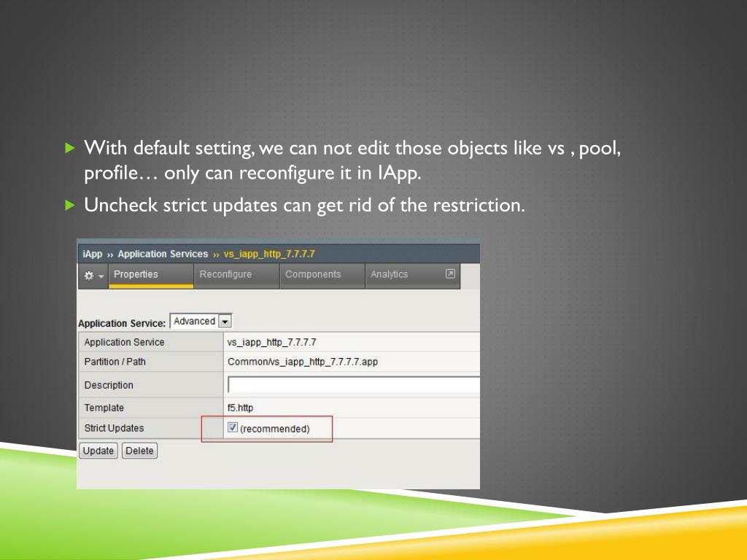Expand the Application Service Advanced dropdown
This screenshot has width=747, height=560.
(225, 322)
